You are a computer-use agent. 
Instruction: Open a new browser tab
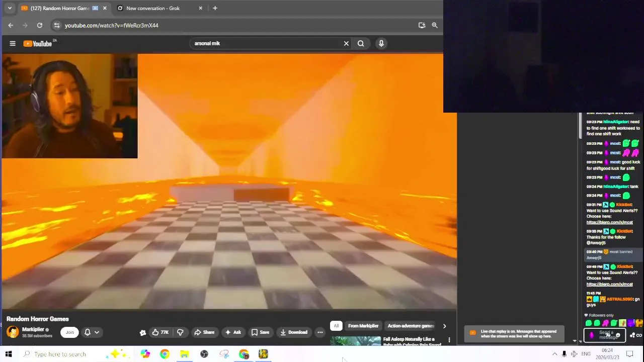coord(215,8)
